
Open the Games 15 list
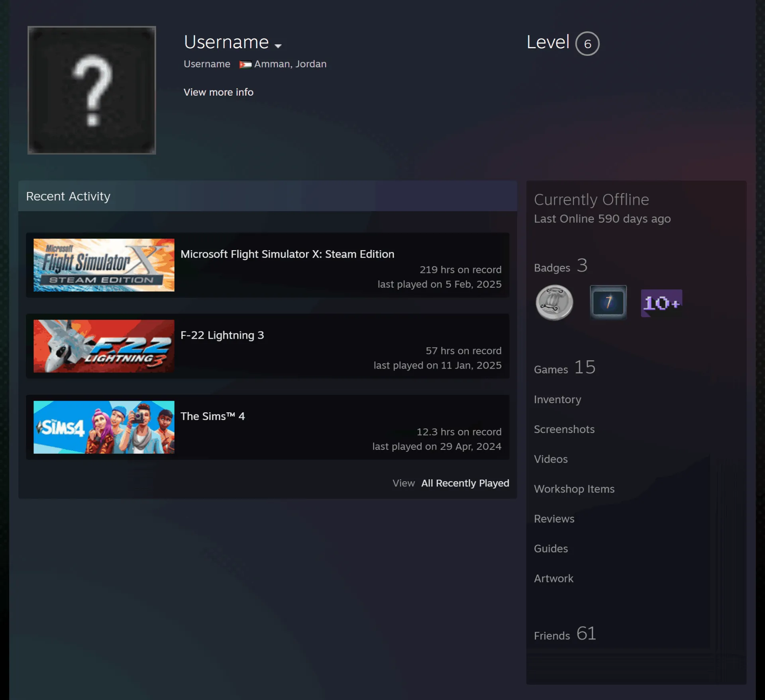tap(565, 367)
